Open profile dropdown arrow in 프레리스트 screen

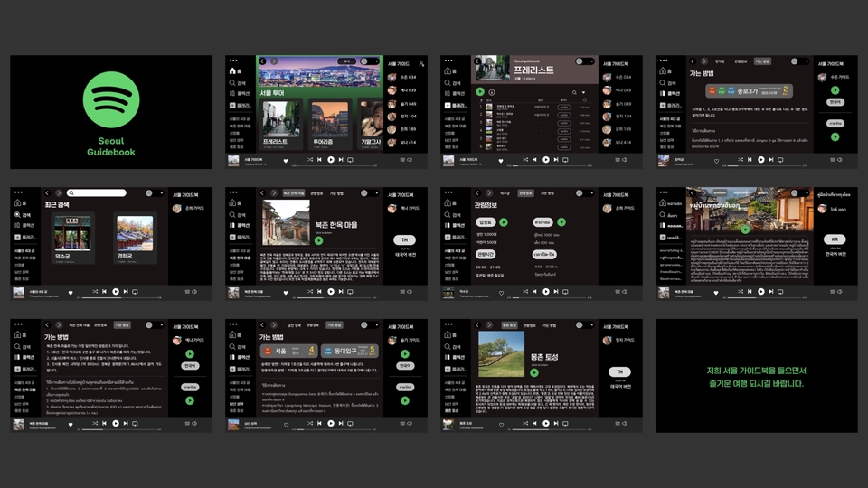pos(592,61)
